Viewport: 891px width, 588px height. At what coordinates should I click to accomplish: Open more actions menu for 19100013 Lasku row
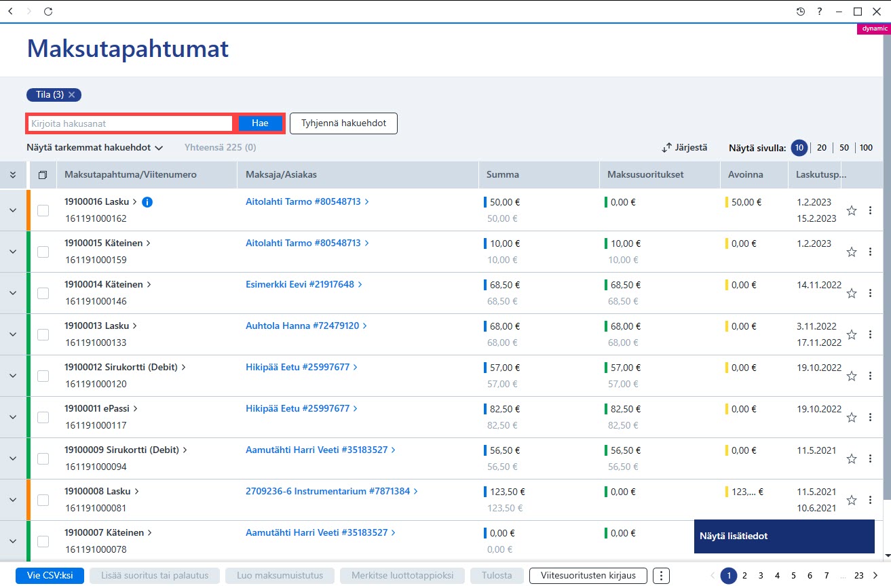point(870,334)
